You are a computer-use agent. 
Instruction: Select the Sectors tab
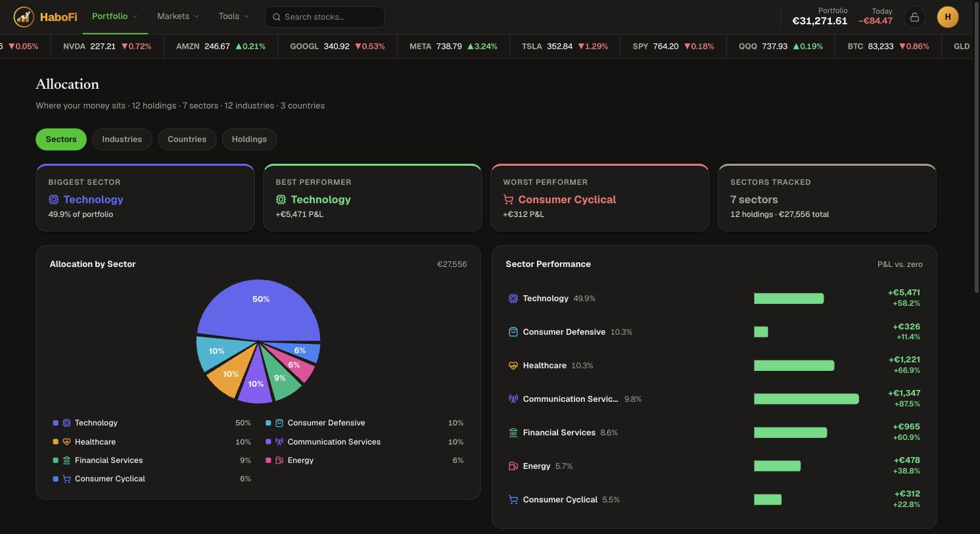61,139
